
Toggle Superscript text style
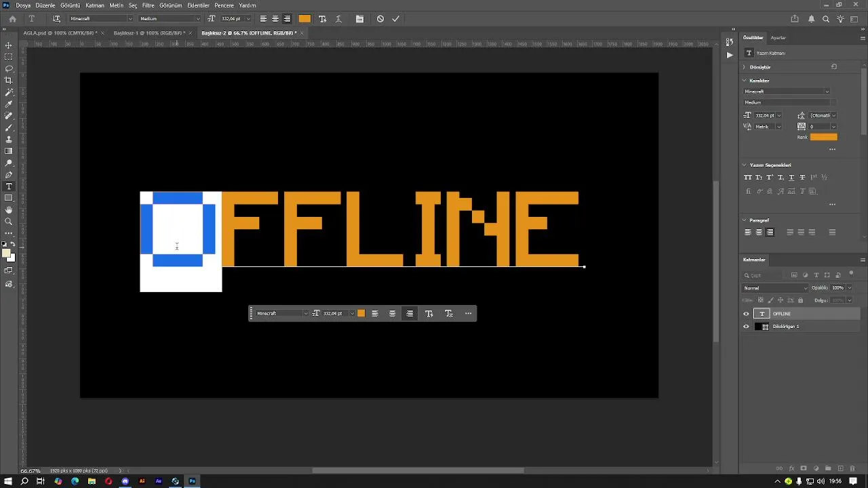[770, 178]
